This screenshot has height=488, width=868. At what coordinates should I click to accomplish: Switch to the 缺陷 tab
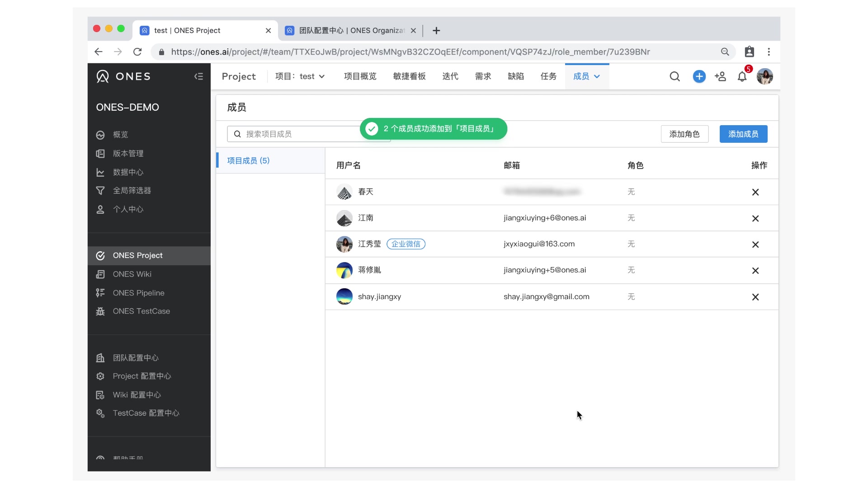click(515, 76)
